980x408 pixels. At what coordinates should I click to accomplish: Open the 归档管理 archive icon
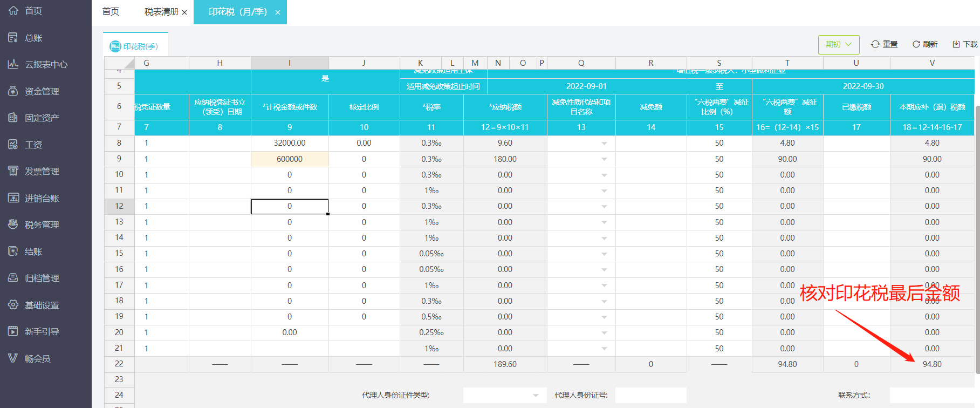click(x=13, y=278)
